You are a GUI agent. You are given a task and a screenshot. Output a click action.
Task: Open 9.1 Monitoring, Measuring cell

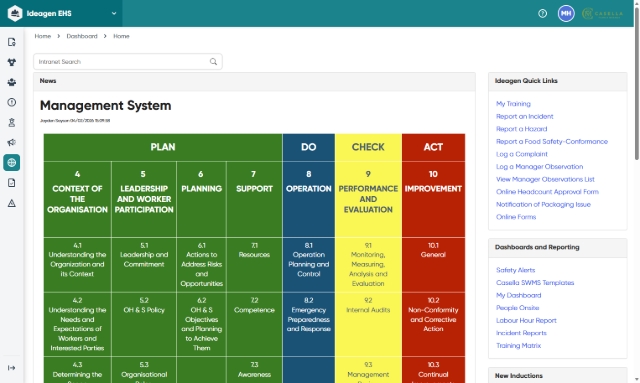click(368, 265)
